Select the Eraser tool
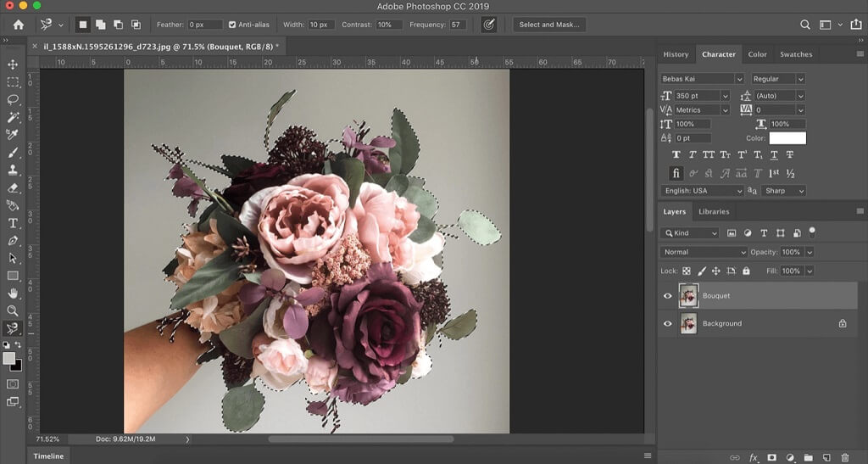Screen dimensions: 868x464 [13, 187]
